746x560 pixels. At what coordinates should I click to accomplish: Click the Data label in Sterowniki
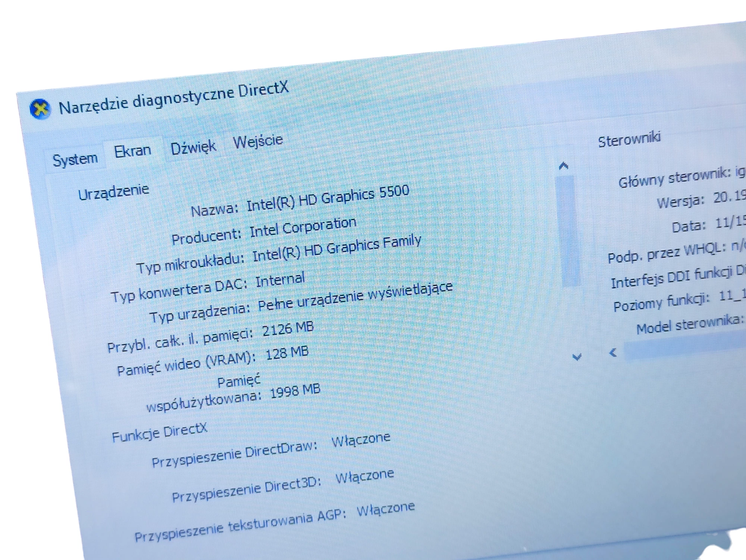pos(689,226)
